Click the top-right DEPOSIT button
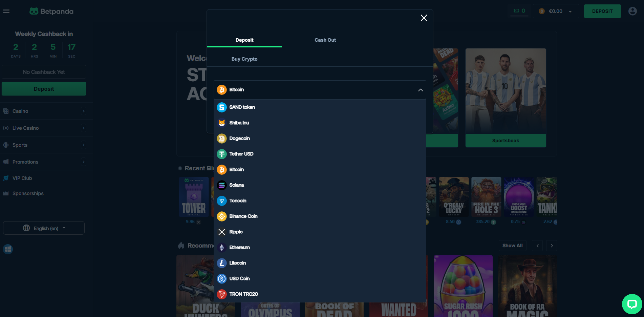The image size is (644, 317). click(x=602, y=11)
